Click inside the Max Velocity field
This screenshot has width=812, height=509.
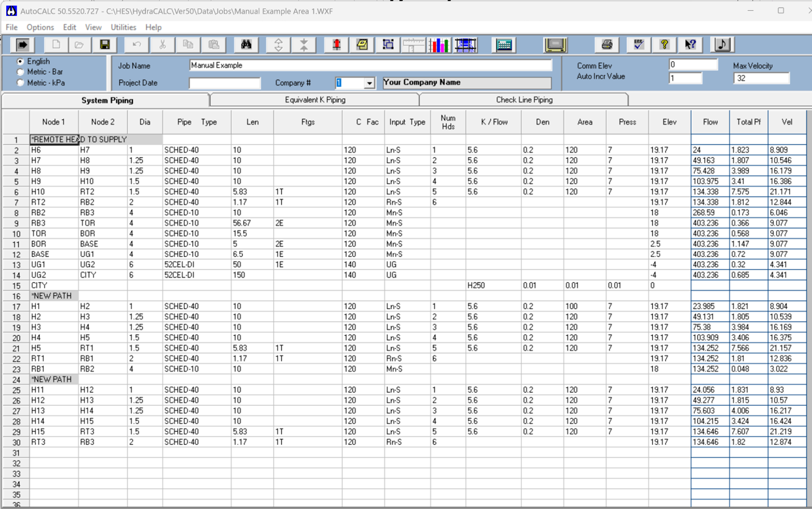[761, 78]
